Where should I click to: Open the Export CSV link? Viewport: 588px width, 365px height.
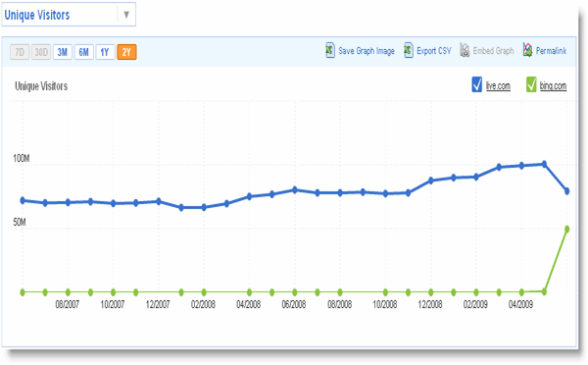(x=434, y=51)
